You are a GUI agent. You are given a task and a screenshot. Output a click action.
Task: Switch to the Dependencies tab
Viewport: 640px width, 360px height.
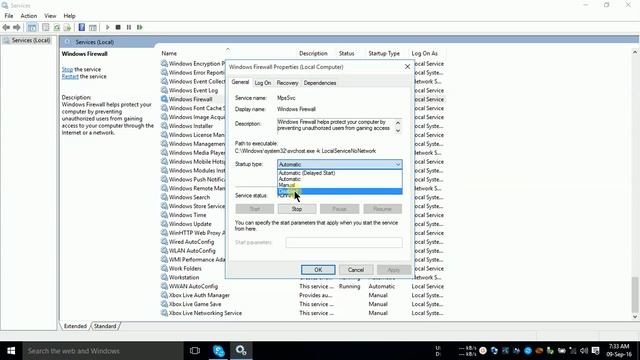320,83
